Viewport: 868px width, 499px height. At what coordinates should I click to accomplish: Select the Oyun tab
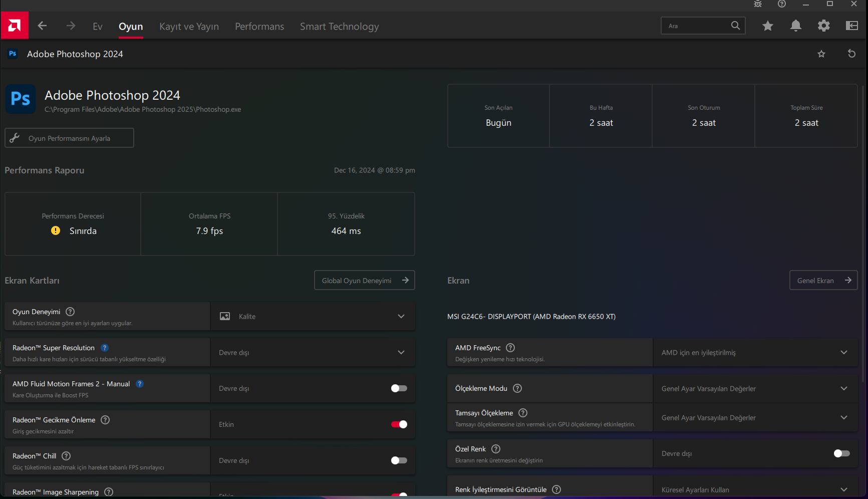click(131, 27)
